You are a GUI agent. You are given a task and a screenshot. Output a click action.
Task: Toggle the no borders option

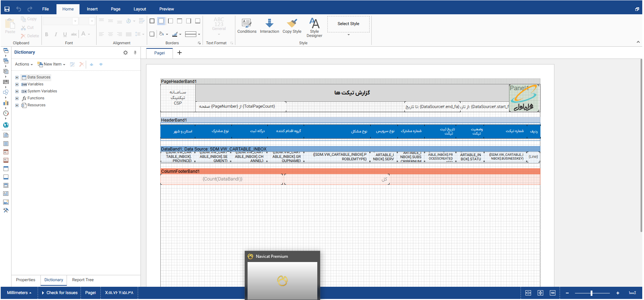[161, 21]
